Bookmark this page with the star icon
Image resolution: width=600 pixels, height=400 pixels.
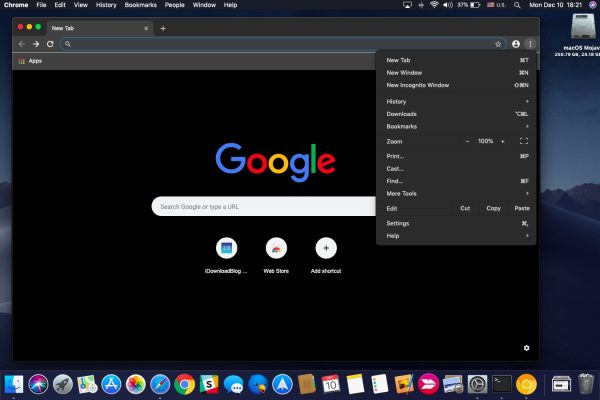click(x=498, y=44)
